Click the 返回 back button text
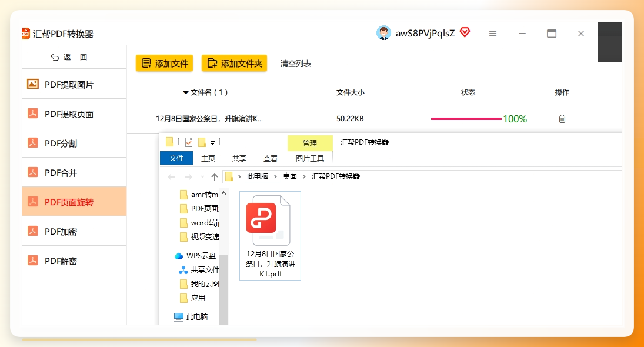 click(75, 57)
